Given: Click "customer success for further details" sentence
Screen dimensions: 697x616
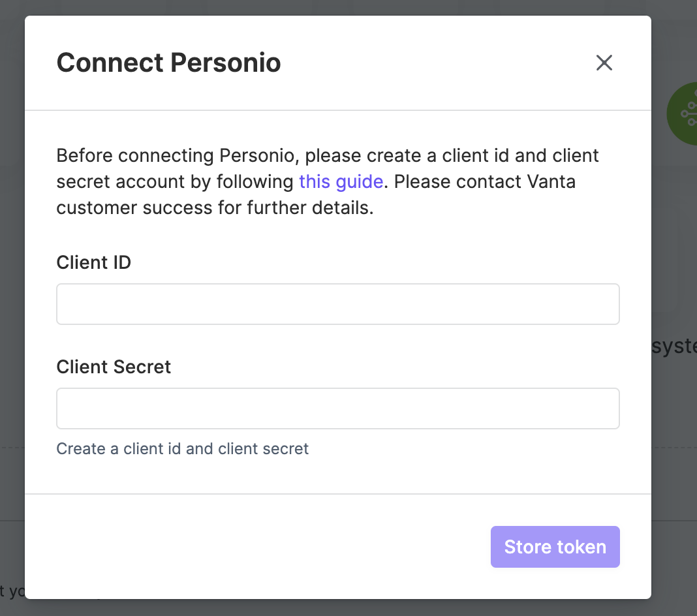Looking at the screenshot, I should click(215, 208).
